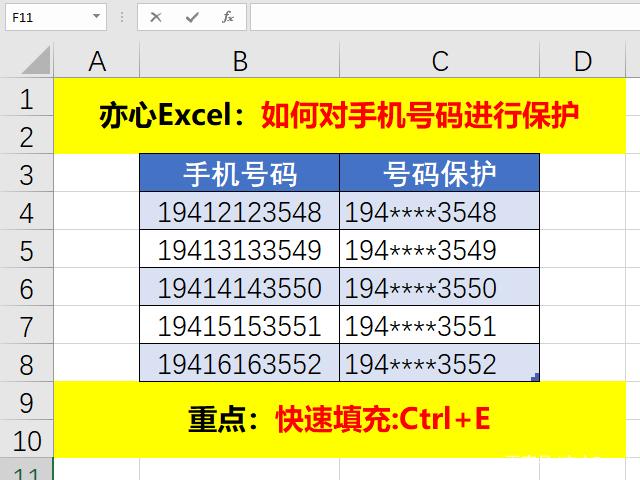
Task: Click the Enter checkmark formula bar icon
Action: click(x=191, y=17)
